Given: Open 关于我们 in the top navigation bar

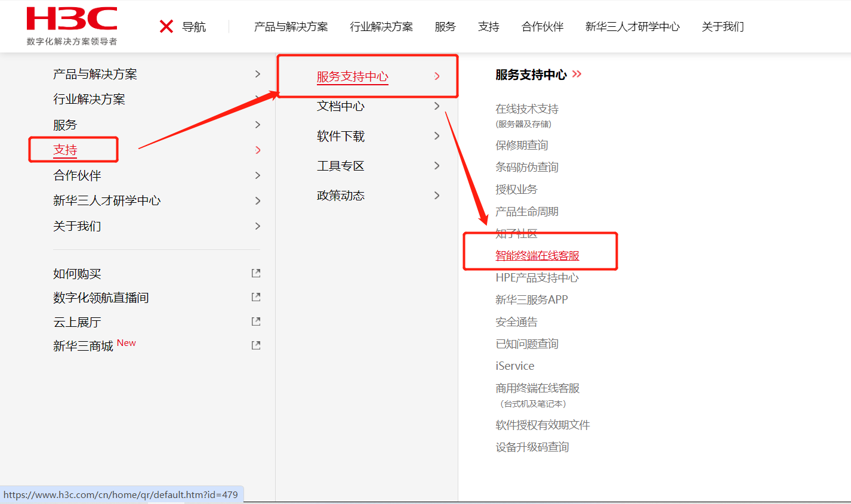Looking at the screenshot, I should (723, 27).
